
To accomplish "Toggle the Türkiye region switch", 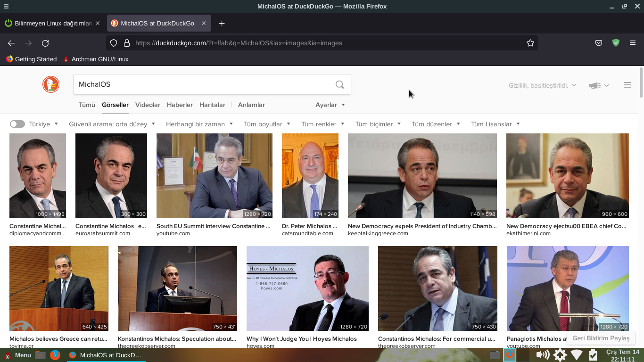I will [17, 124].
